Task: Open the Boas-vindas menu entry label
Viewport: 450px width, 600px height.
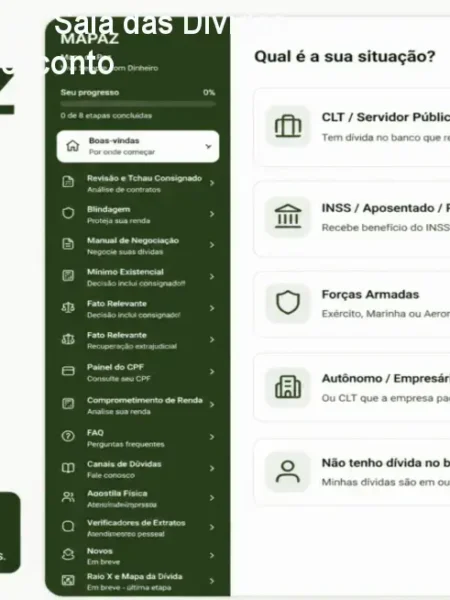Action: coord(114,140)
